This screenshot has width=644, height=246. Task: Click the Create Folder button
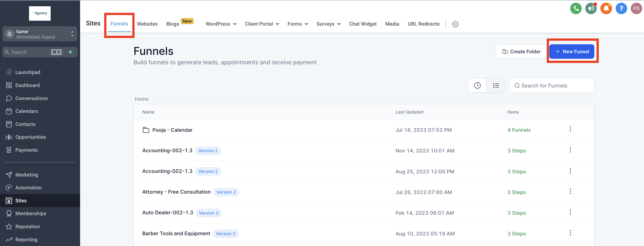[x=521, y=52]
